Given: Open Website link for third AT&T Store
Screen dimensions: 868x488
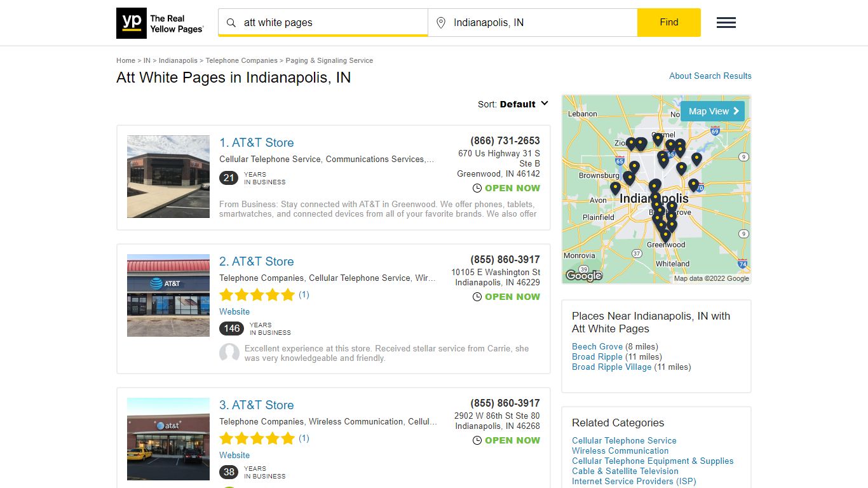Looking at the screenshot, I should 234,455.
